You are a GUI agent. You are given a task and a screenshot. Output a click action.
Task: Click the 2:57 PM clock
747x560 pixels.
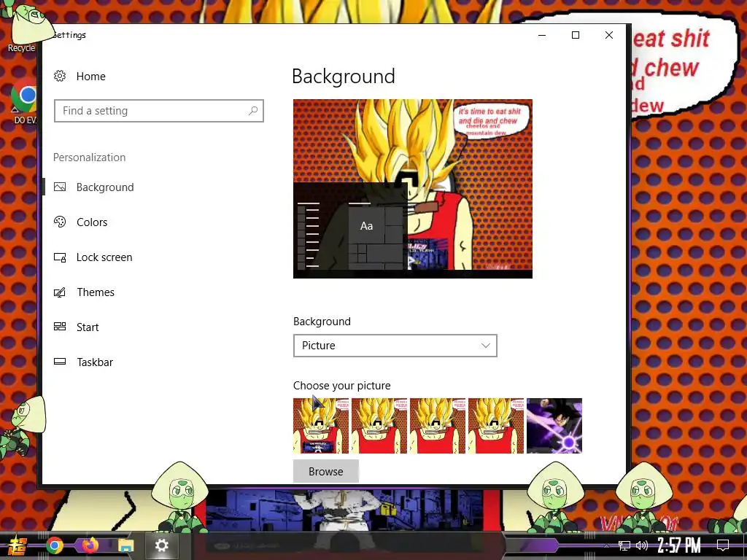coord(679,545)
